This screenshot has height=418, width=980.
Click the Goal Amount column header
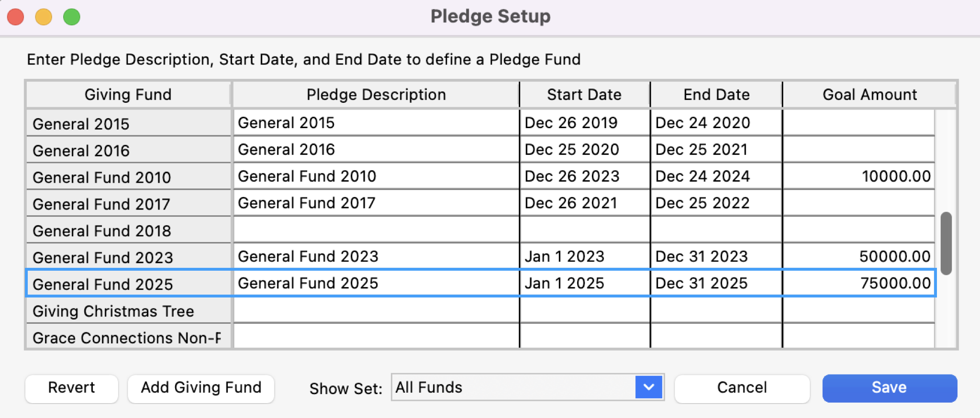click(x=869, y=94)
